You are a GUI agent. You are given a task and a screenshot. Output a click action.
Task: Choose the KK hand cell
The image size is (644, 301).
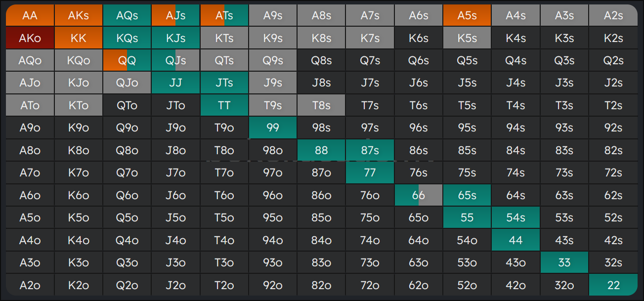pyautogui.click(x=78, y=38)
